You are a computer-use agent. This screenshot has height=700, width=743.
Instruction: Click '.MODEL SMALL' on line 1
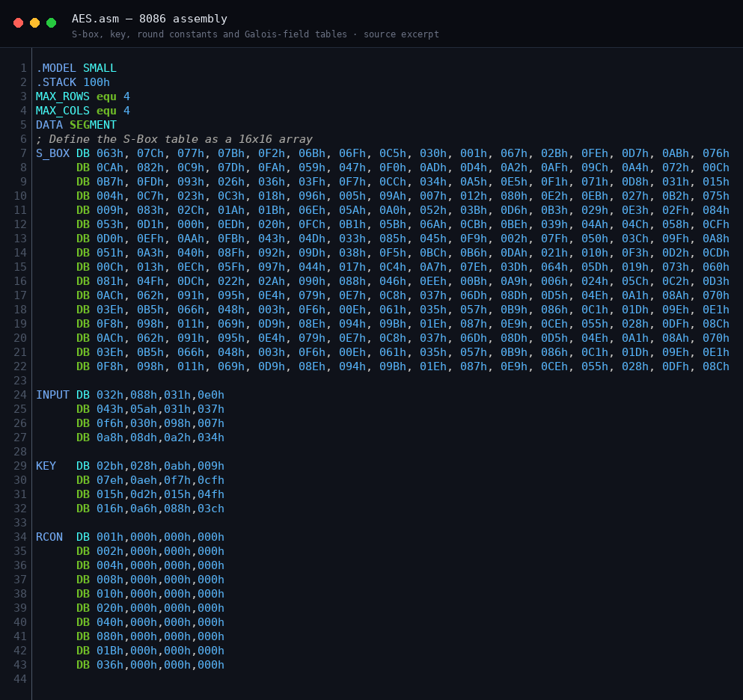(x=76, y=68)
